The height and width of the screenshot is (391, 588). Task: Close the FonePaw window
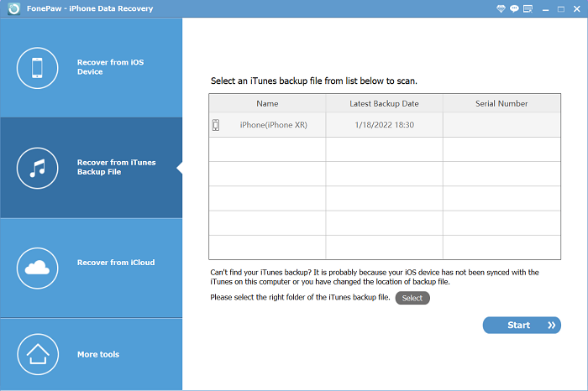tap(577, 9)
